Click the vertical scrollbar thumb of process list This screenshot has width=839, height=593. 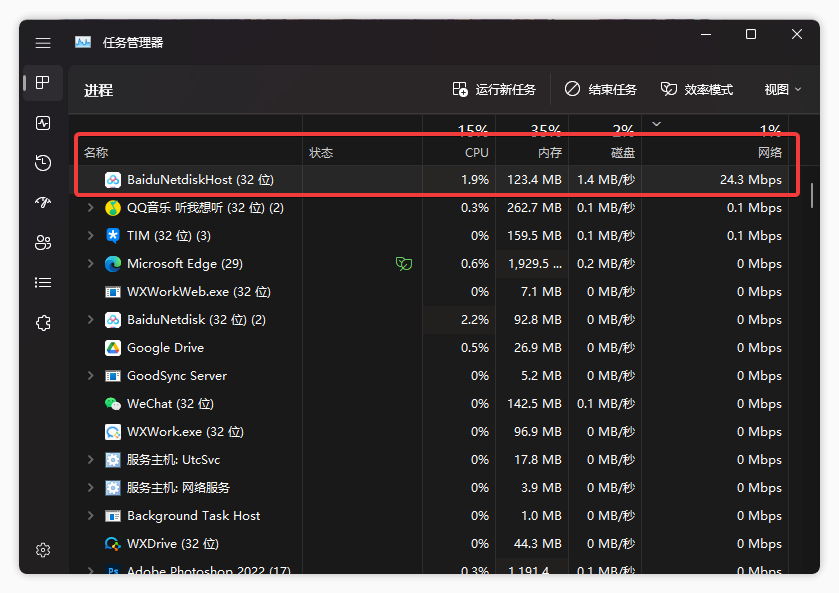tap(812, 196)
